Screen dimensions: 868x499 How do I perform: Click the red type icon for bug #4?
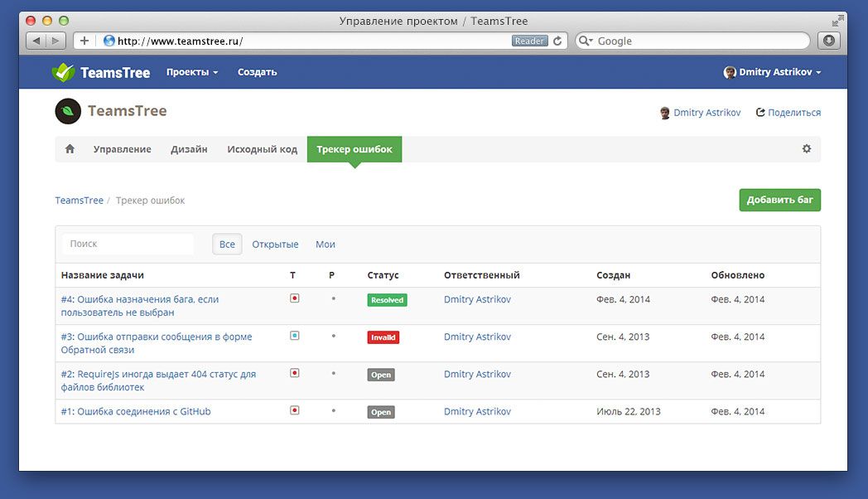point(294,298)
